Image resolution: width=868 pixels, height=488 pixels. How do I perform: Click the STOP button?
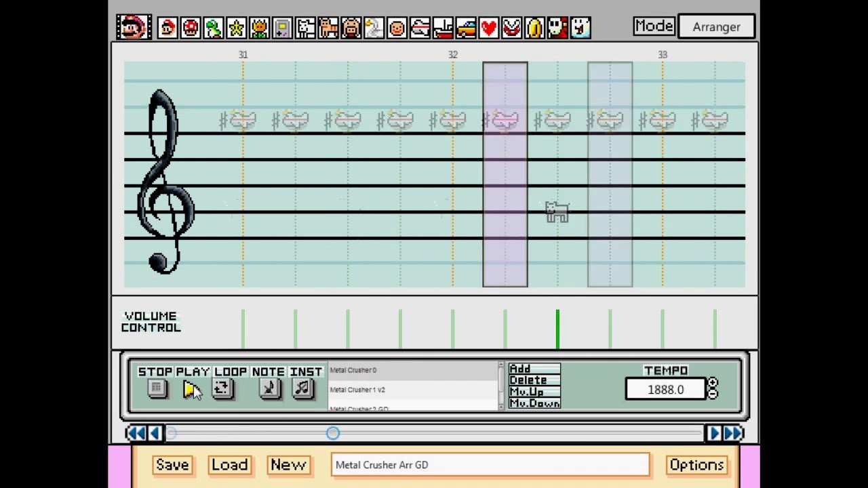tap(157, 389)
